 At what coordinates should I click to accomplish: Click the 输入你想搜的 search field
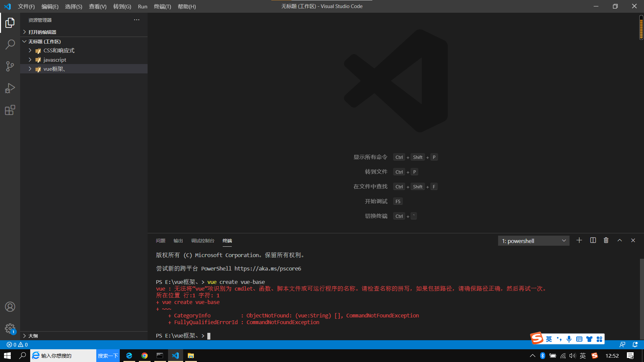coord(63,356)
